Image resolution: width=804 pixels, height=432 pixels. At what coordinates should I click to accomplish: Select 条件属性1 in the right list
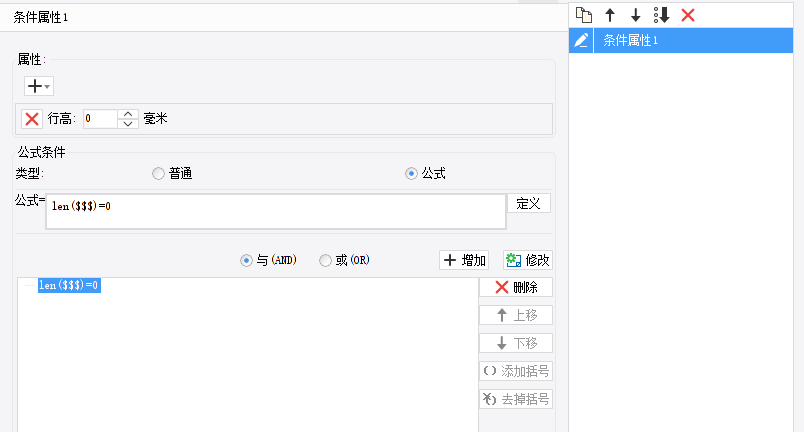(x=693, y=40)
